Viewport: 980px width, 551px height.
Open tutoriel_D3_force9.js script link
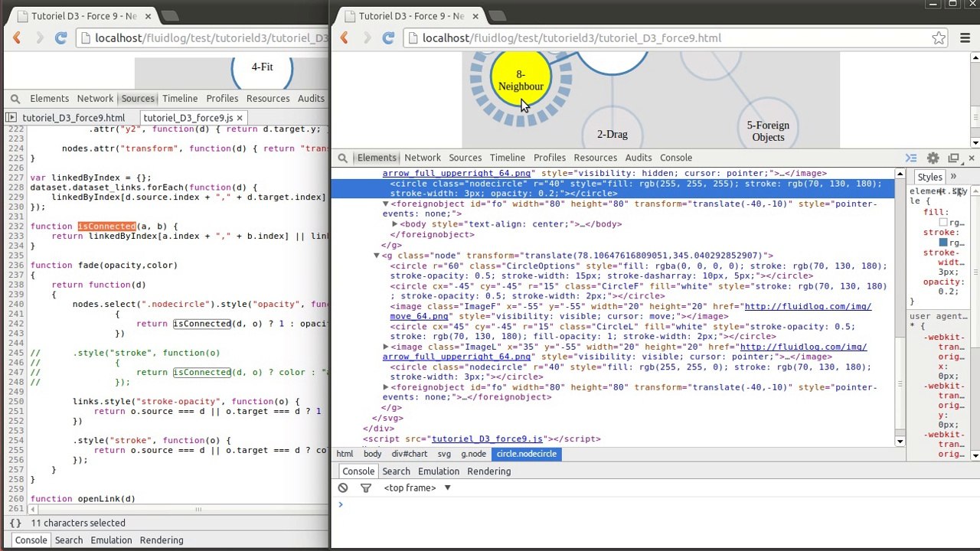pos(487,439)
